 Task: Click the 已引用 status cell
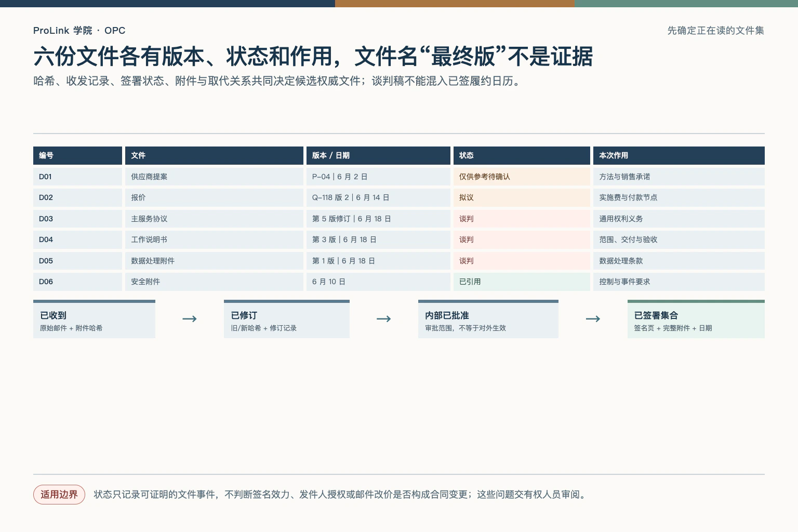point(522,282)
